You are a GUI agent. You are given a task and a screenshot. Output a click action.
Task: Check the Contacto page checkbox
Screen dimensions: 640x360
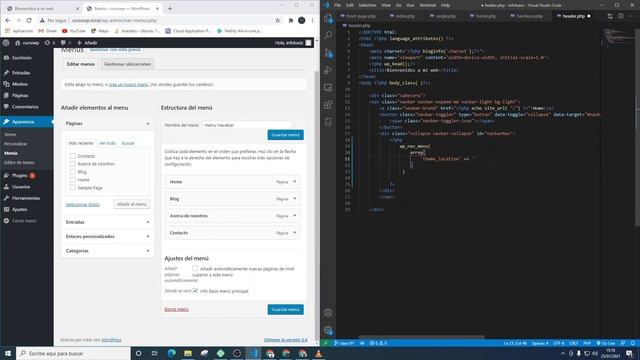point(73,156)
